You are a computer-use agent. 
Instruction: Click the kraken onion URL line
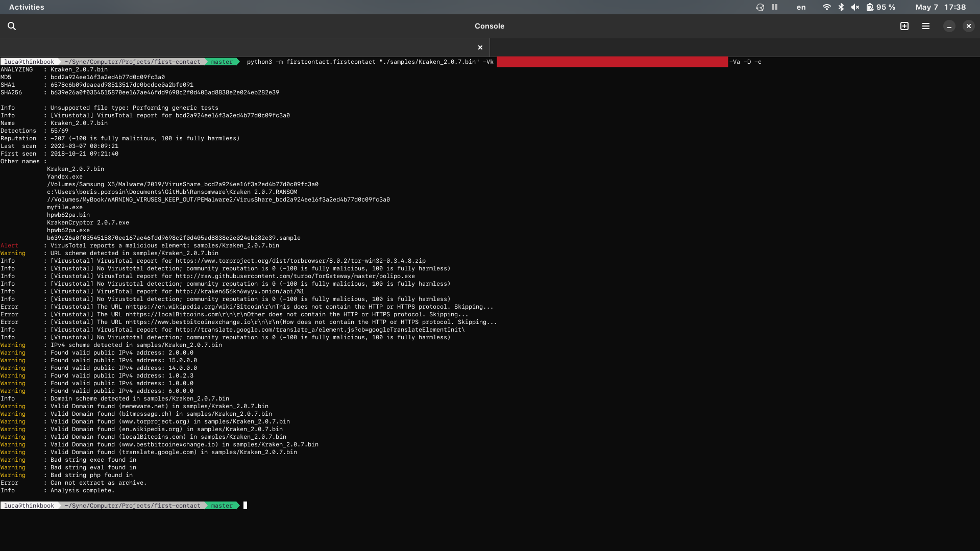click(x=239, y=291)
